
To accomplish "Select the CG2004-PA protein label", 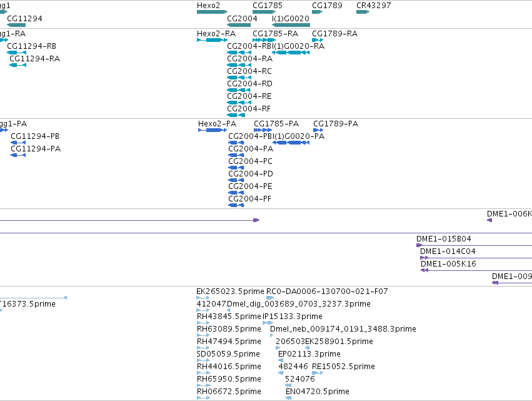I will 251,149.
